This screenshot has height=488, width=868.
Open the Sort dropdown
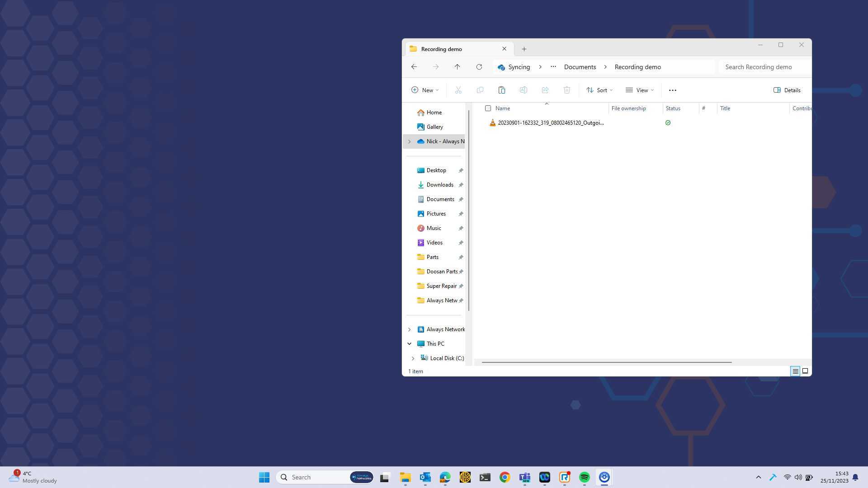click(x=599, y=90)
